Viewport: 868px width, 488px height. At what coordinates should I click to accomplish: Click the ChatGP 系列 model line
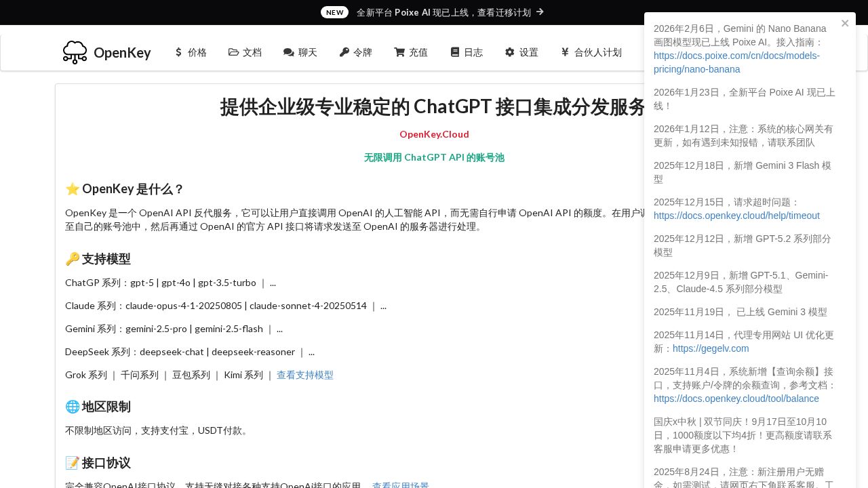170,283
